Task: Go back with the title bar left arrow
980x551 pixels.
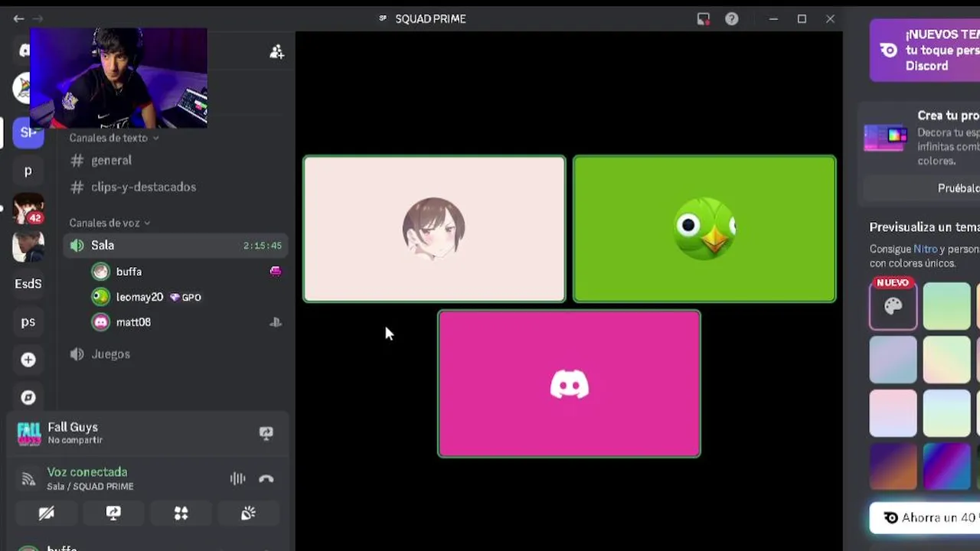Action: tap(18, 18)
